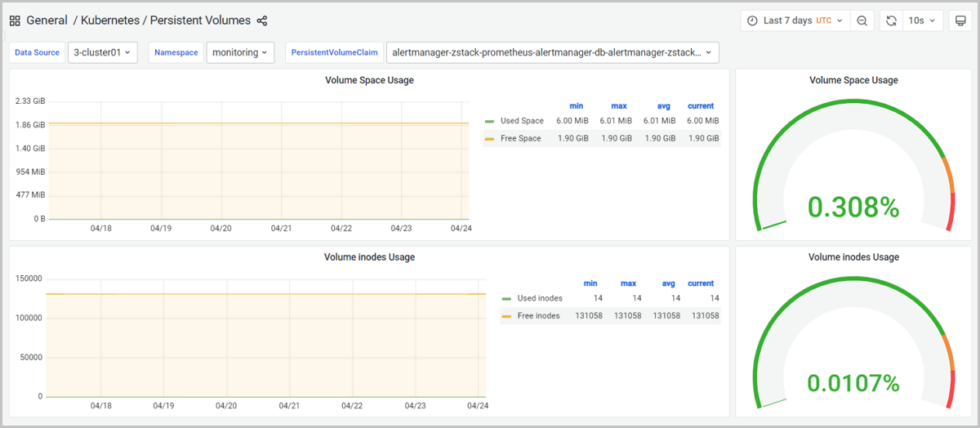Toggle Free Space series in legend
Viewport: 980px width, 428px height.
click(x=520, y=138)
